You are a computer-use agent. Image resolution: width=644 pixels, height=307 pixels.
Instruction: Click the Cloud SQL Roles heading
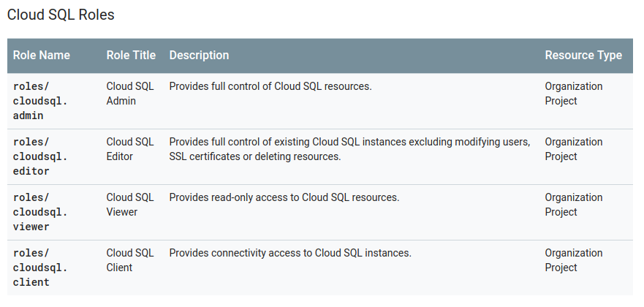point(61,15)
